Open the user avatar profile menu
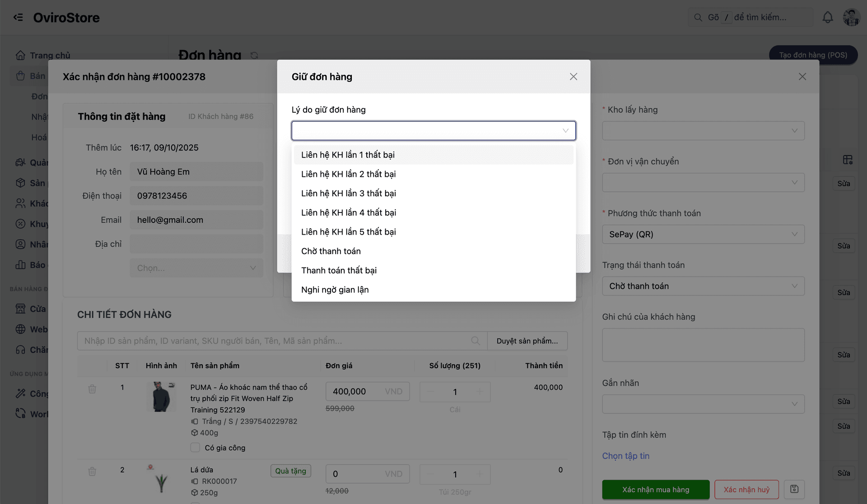This screenshot has height=504, width=867. pyautogui.click(x=851, y=18)
